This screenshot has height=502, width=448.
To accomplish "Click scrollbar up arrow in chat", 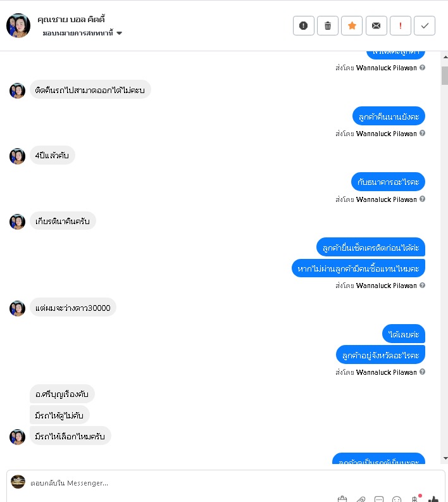I will click(445, 57).
